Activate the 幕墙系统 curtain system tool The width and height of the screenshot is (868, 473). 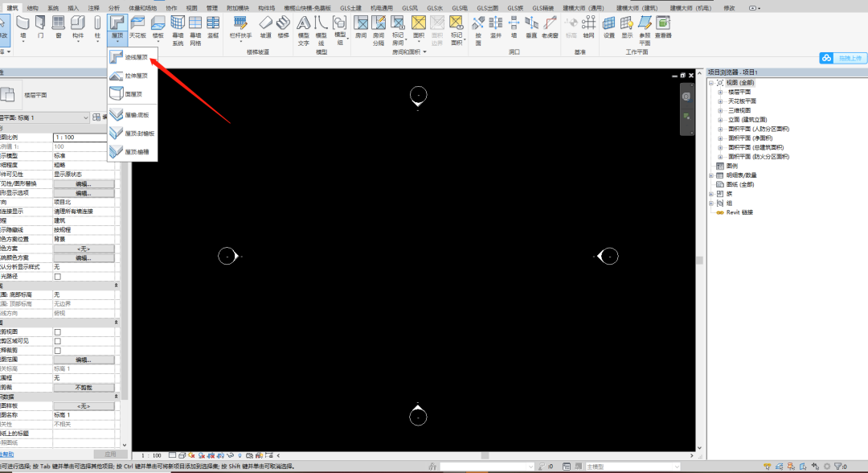[178, 31]
